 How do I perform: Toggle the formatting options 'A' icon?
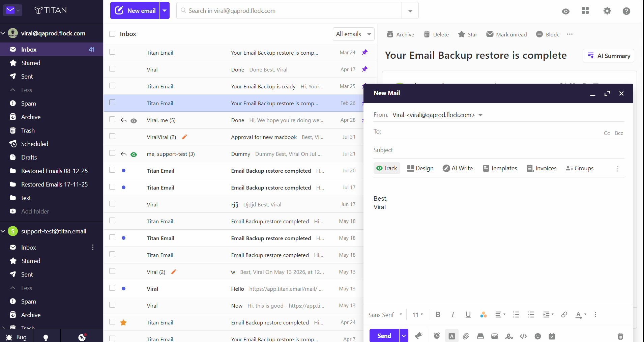click(x=452, y=336)
